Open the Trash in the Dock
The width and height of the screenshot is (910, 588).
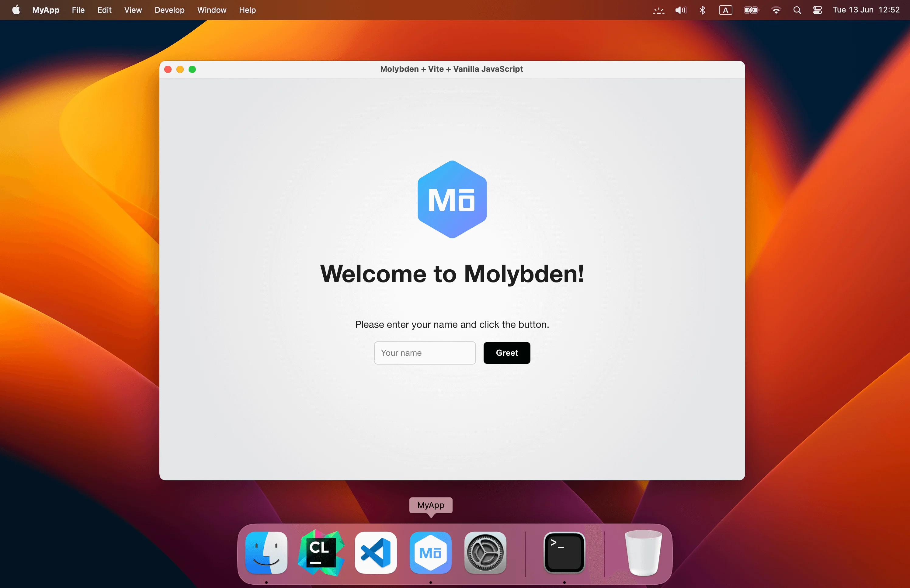[x=644, y=553]
